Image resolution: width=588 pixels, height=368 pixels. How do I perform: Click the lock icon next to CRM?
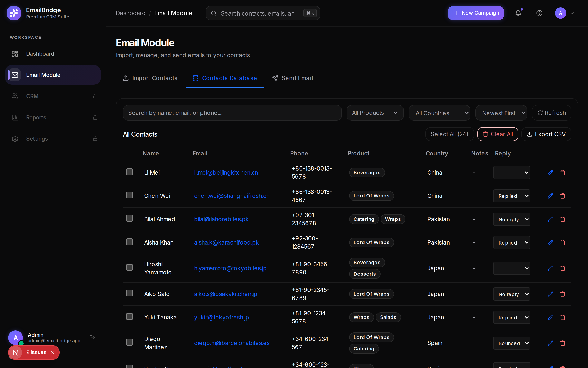coord(95,96)
